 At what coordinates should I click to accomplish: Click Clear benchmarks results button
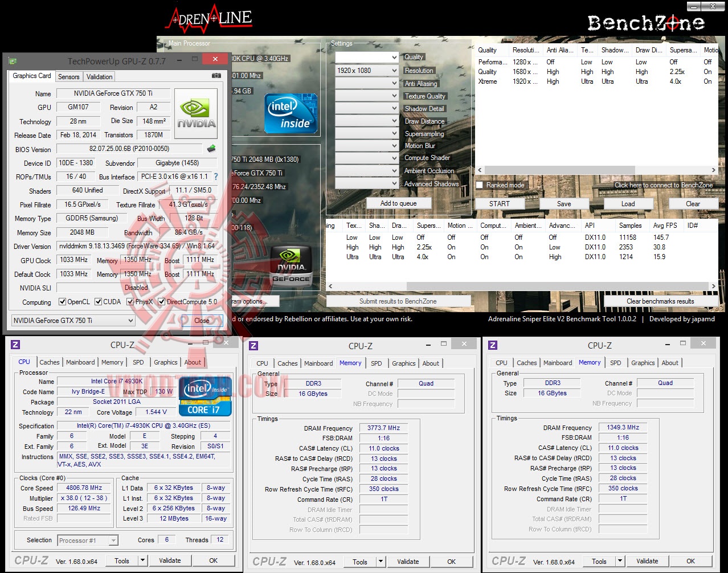(x=660, y=301)
